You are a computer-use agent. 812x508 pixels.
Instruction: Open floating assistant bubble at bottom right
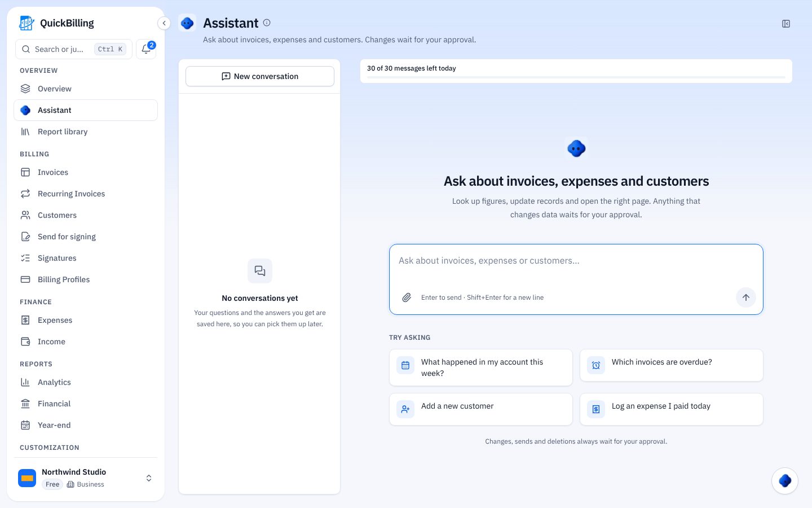(785, 481)
